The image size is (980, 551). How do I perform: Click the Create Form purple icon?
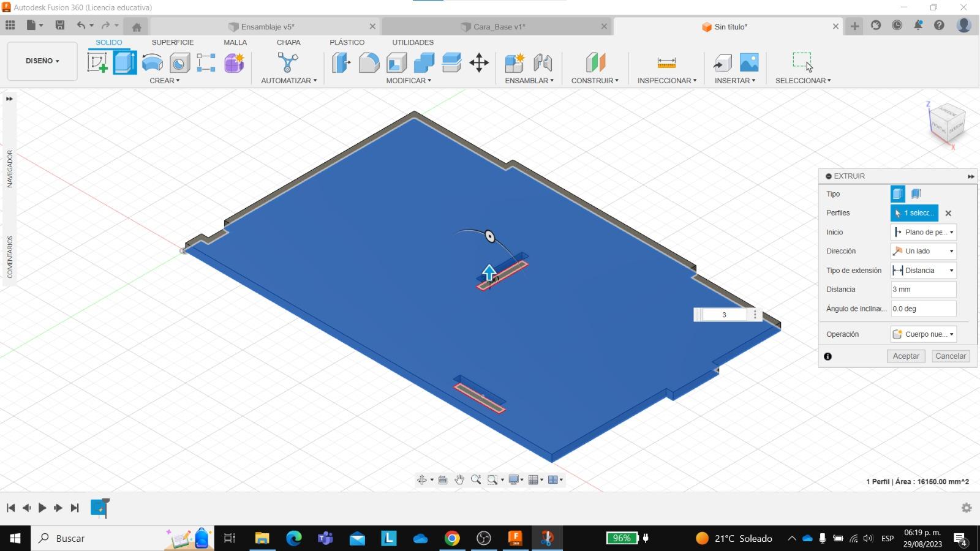coord(234,62)
